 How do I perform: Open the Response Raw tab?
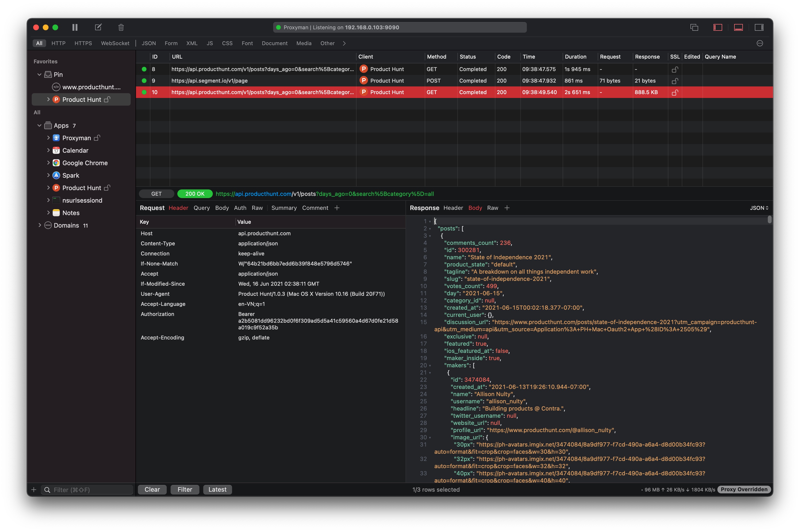click(493, 208)
